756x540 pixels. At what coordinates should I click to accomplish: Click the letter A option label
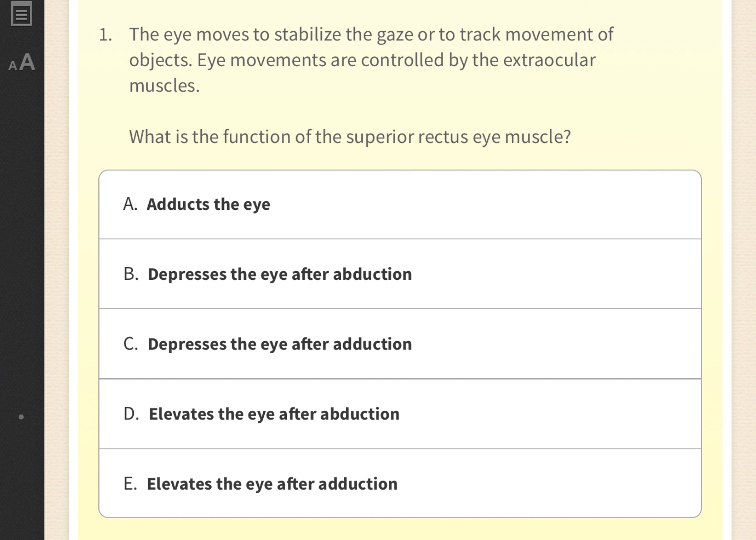pyautogui.click(x=130, y=204)
